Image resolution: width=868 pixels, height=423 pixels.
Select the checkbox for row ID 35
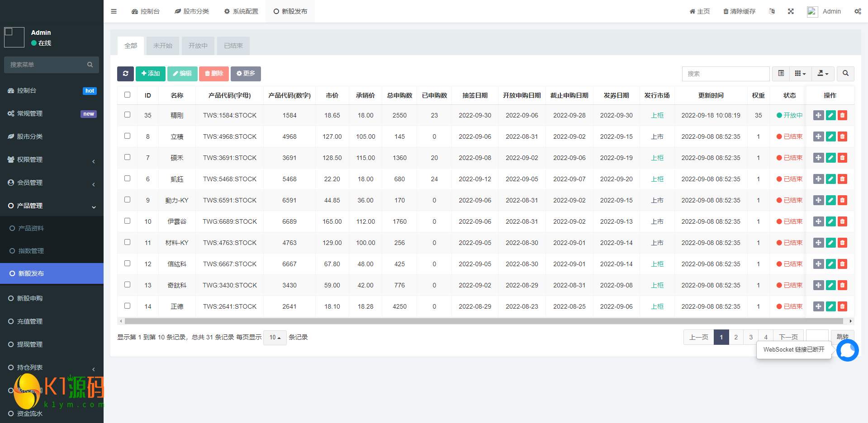127,115
